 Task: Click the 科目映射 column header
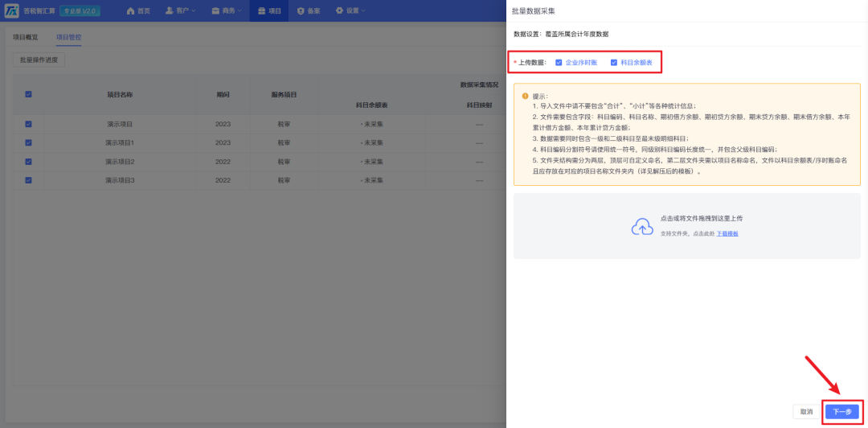(479, 105)
